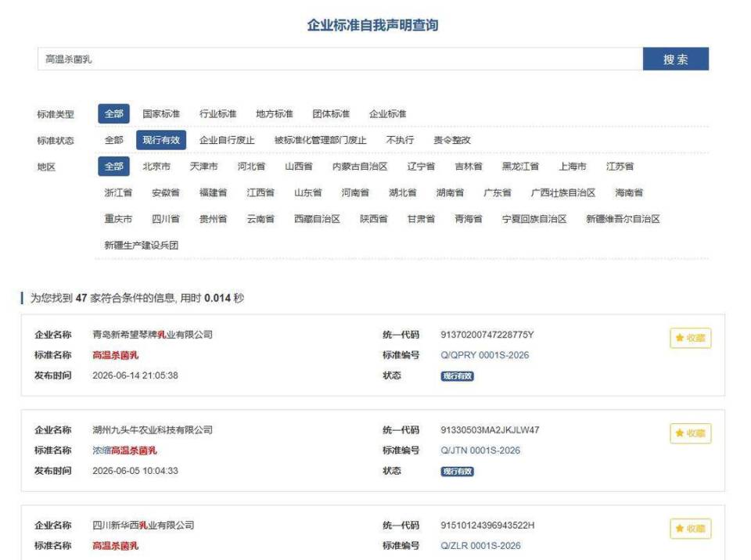Filter region to 青海省
The image size is (751, 560).
pos(469,220)
